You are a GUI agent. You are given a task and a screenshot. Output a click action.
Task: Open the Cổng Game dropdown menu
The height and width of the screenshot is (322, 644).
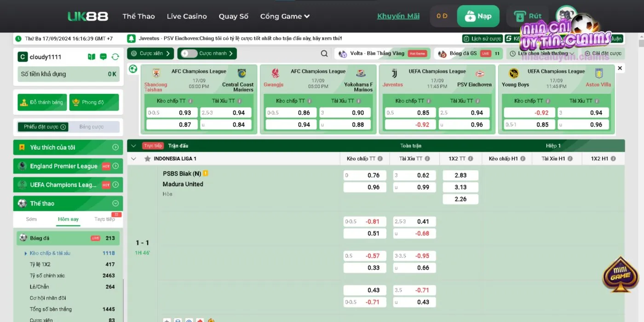[285, 17]
